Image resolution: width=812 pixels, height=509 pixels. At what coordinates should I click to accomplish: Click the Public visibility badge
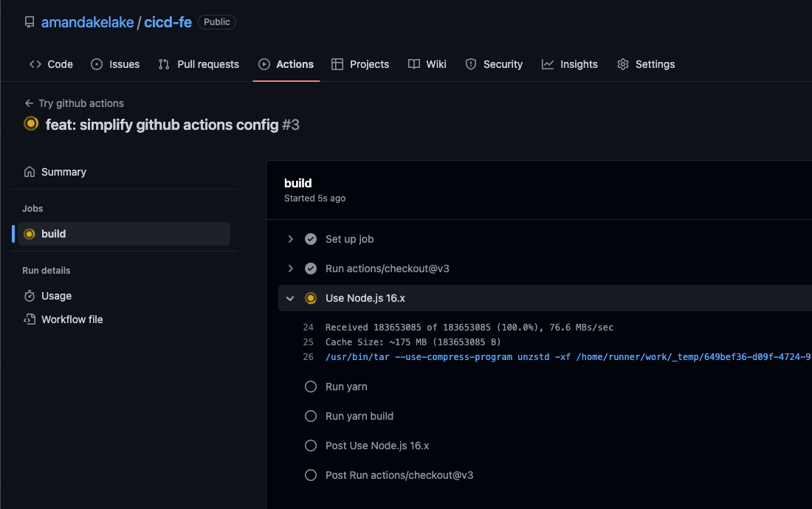tap(217, 22)
